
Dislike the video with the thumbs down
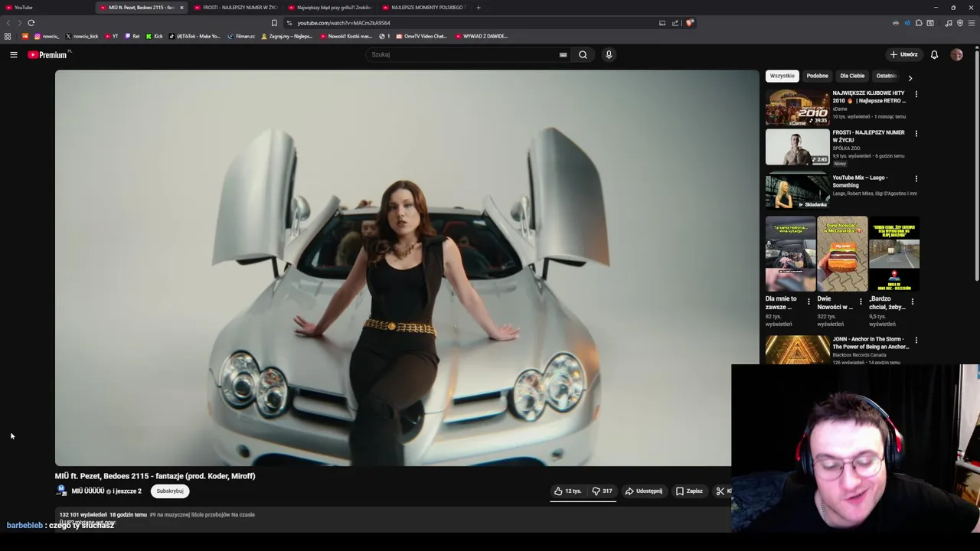pyautogui.click(x=602, y=491)
